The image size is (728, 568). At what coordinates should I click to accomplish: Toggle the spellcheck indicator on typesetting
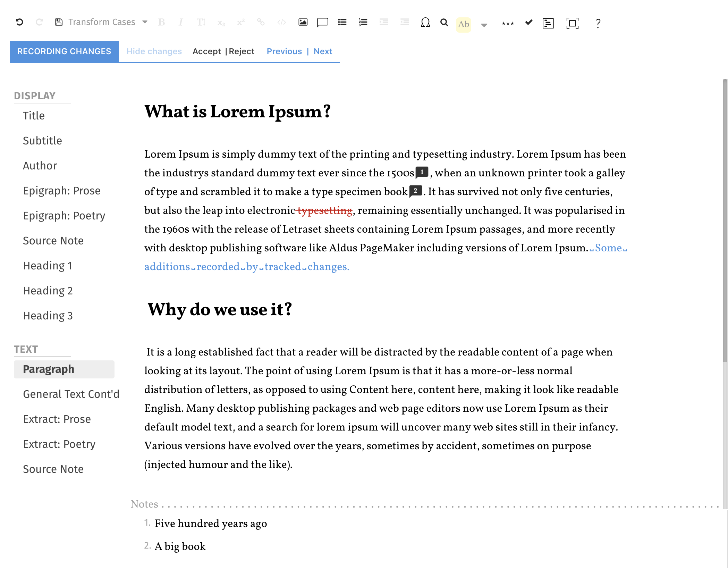[325, 210]
